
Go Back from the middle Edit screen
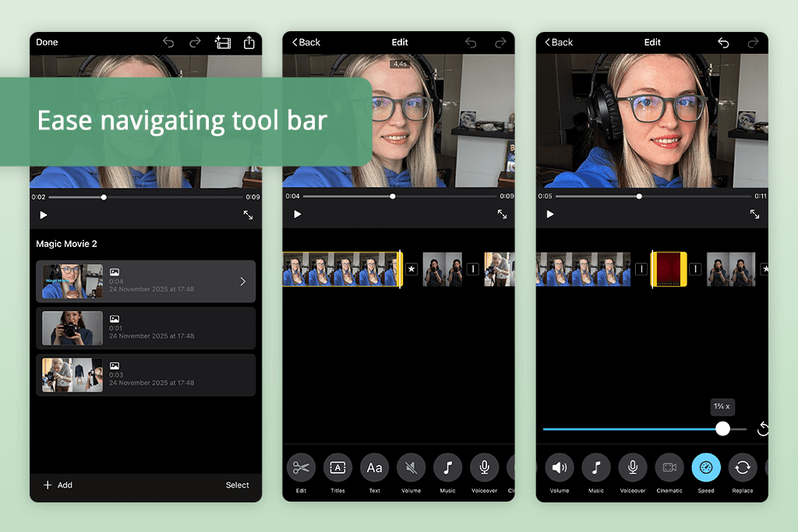(x=305, y=42)
